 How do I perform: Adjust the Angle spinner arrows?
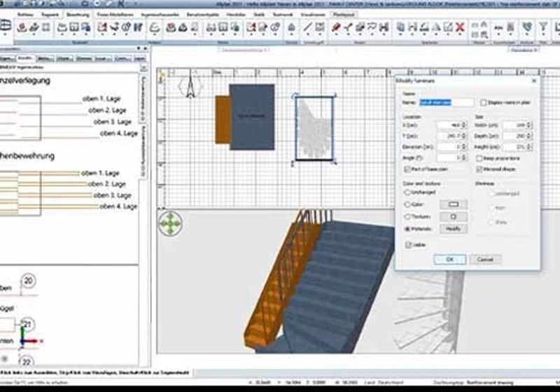[x=464, y=157]
